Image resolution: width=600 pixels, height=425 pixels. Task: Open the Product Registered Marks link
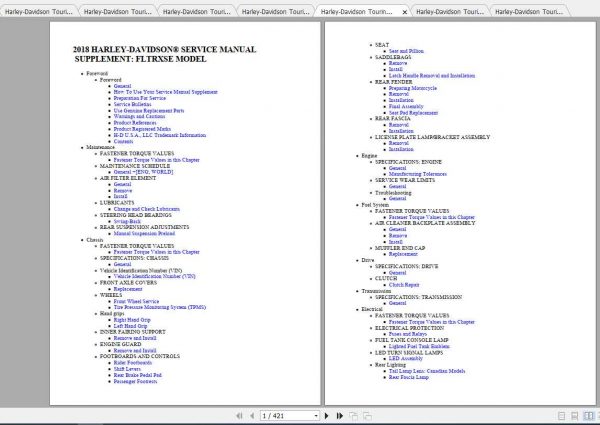click(142, 129)
